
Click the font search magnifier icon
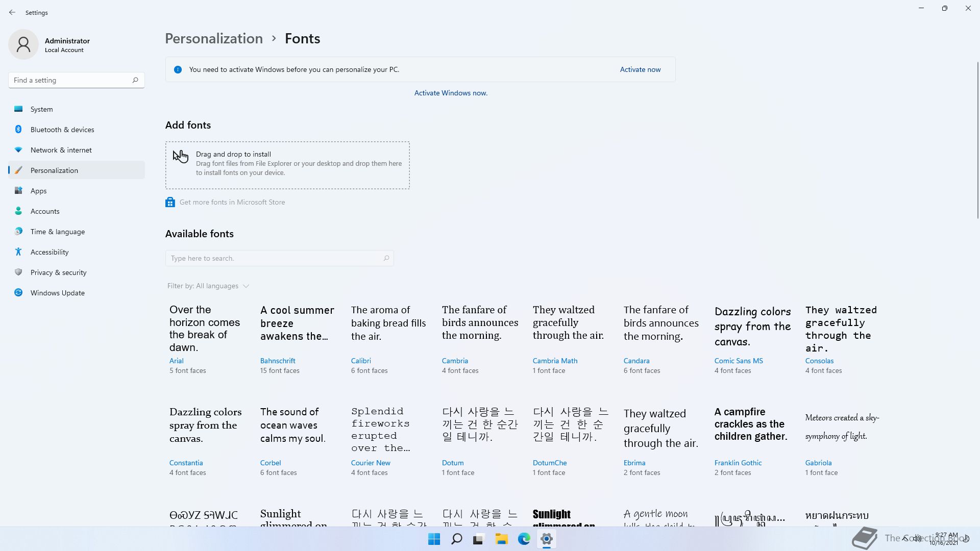[x=386, y=258]
